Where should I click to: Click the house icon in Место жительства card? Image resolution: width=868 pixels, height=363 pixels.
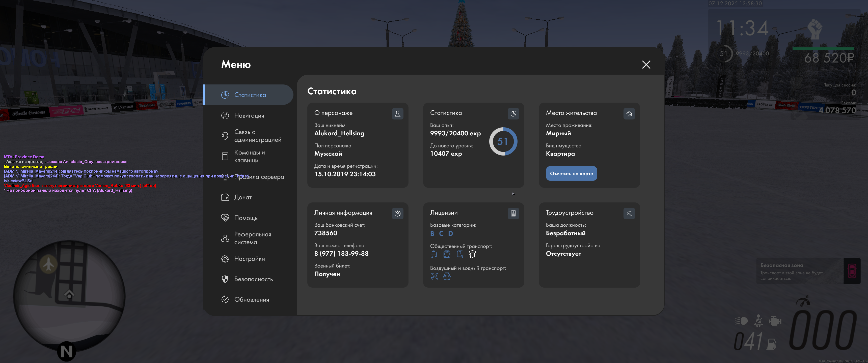[629, 114]
